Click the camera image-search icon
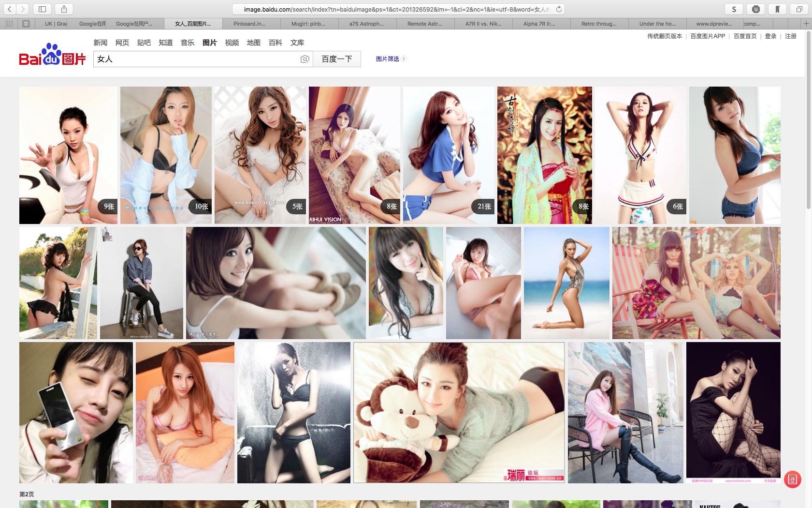This screenshot has width=812, height=508. click(x=304, y=59)
